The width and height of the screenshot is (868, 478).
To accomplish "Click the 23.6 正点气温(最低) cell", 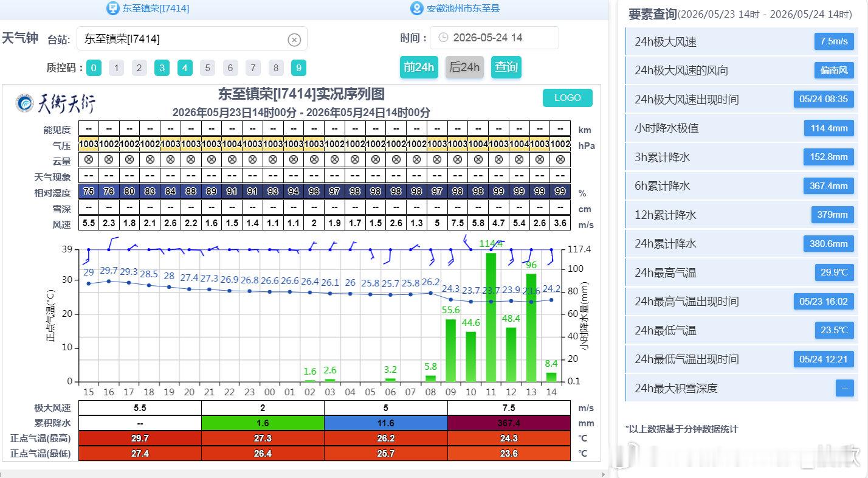I will coord(509,454).
